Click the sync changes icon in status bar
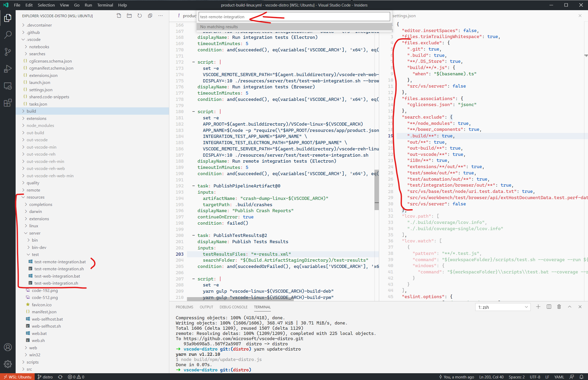The image size is (588, 380). click(60, 377)
